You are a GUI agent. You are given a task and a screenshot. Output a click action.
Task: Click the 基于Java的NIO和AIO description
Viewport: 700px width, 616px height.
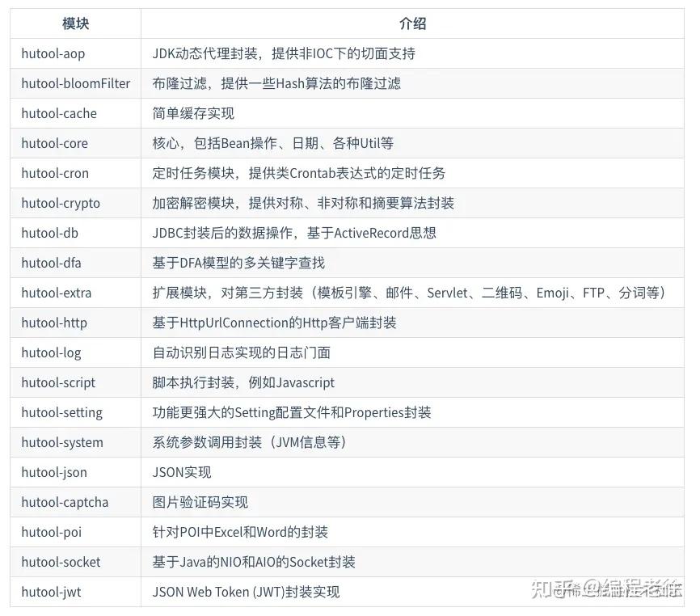(x=254, y=562)
